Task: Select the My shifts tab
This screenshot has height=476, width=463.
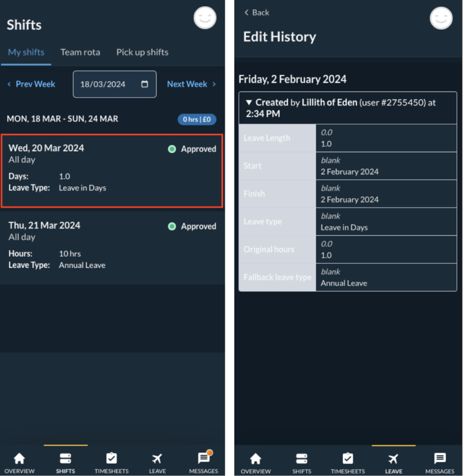Action: (x=26, y=52)
